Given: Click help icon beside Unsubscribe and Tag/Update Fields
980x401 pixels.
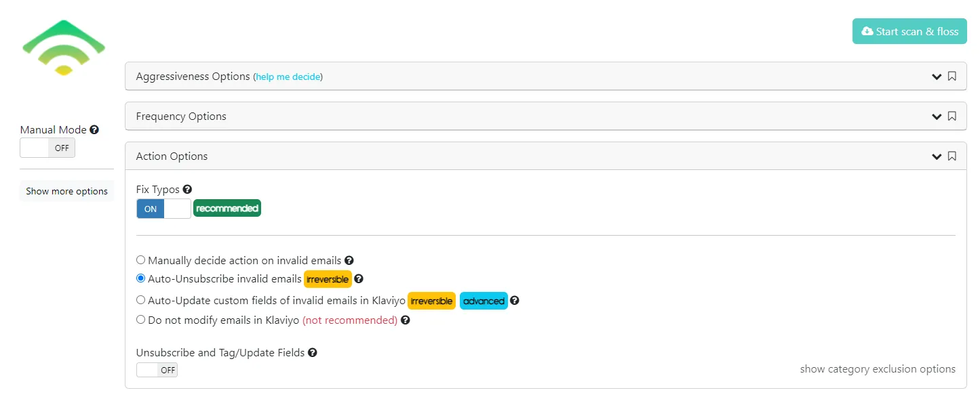Looking at the screenshot, I should tap(313, 353).
